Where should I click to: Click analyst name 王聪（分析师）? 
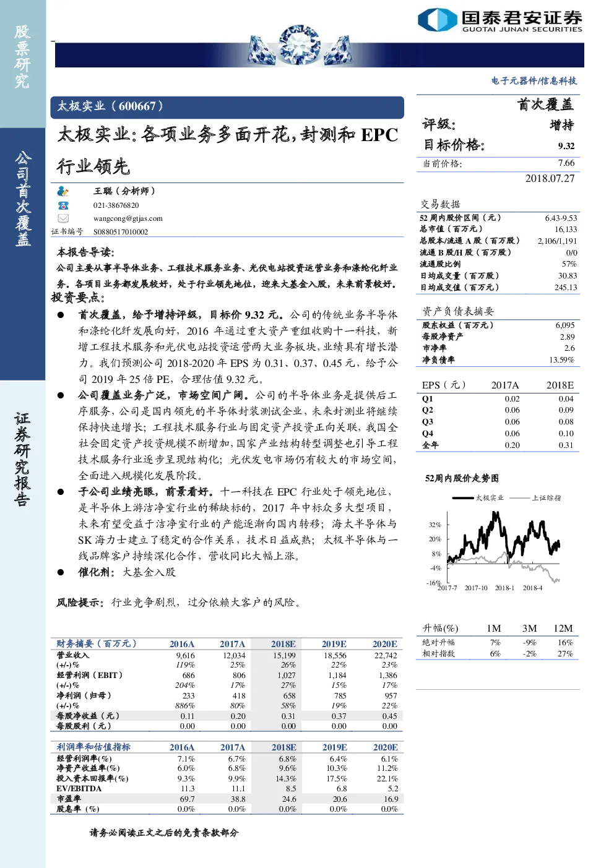(124, 191)
